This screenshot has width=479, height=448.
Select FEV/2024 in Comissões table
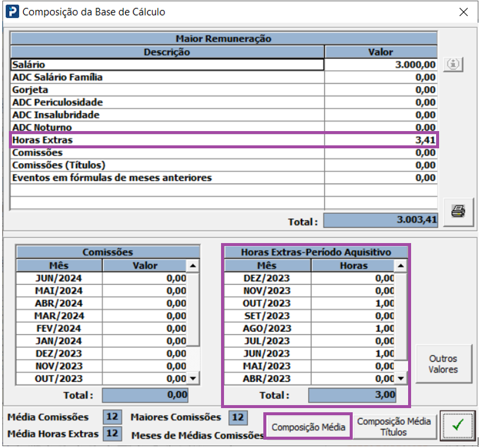click(59, 328)
